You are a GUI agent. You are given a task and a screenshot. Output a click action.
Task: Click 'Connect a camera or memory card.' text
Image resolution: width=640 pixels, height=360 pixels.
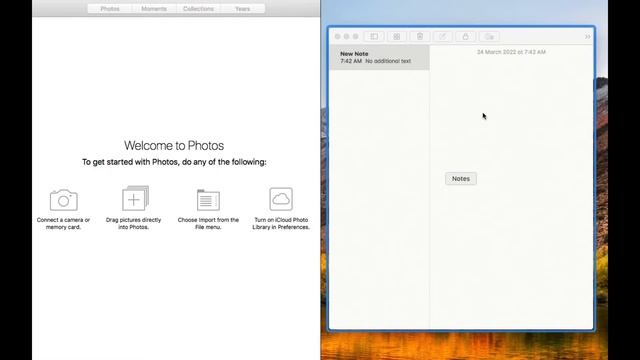63,223
